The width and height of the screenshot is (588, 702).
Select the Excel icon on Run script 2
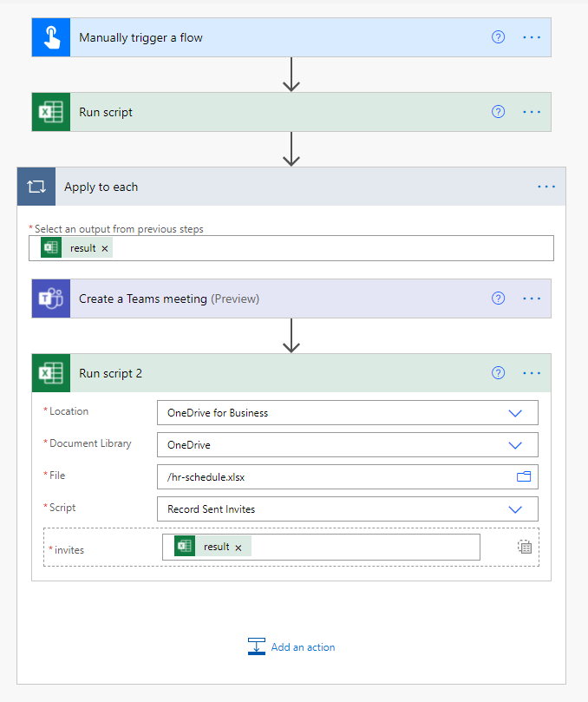click(50, 372)
